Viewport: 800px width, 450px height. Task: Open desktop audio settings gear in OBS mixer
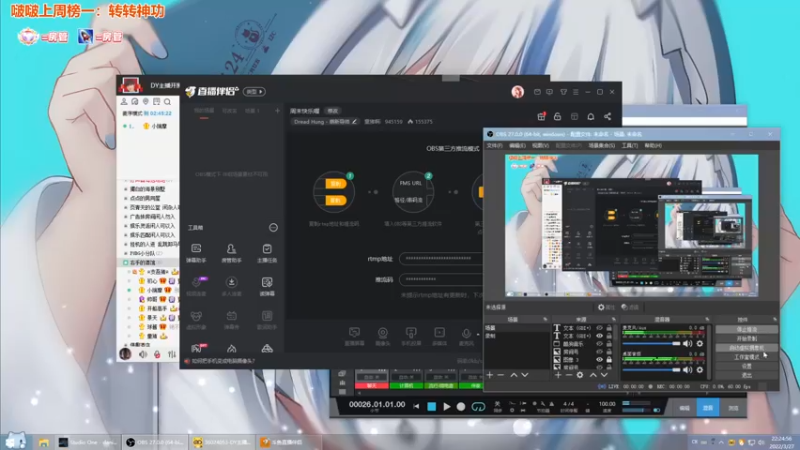pos(700,369)
